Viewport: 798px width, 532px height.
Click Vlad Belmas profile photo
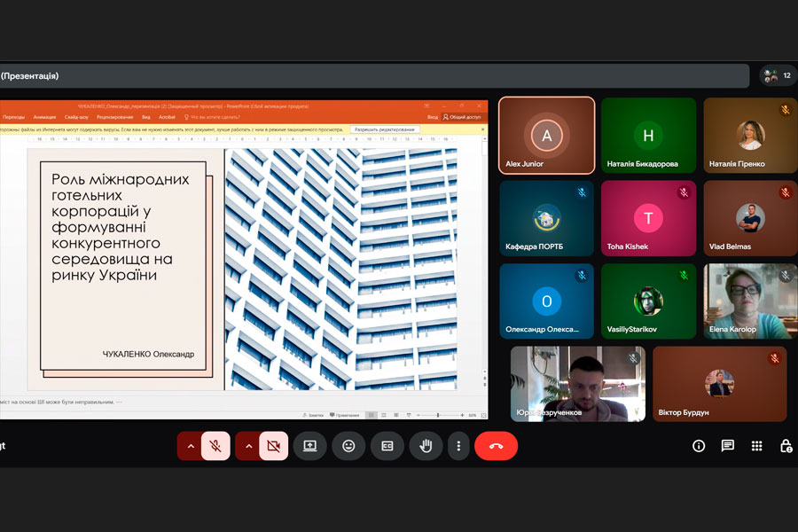750,218
